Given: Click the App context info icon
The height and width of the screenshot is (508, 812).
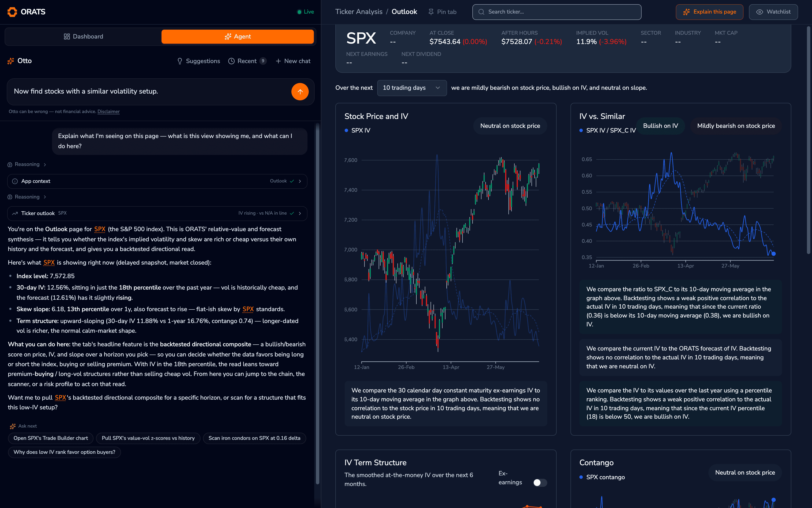Looking at the screenshot, I should (x=15, y=181).
